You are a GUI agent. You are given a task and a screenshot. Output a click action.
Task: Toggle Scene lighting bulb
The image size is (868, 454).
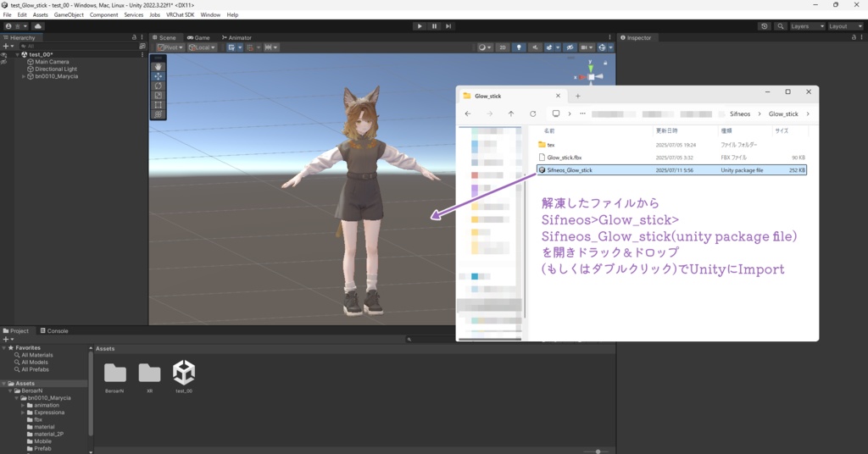point(519,47)
